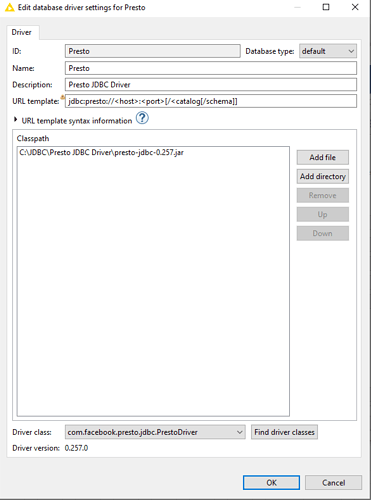Expand URL template syntax information section
The height and width of the screenshot is (500, 371).
pos(15,119)
